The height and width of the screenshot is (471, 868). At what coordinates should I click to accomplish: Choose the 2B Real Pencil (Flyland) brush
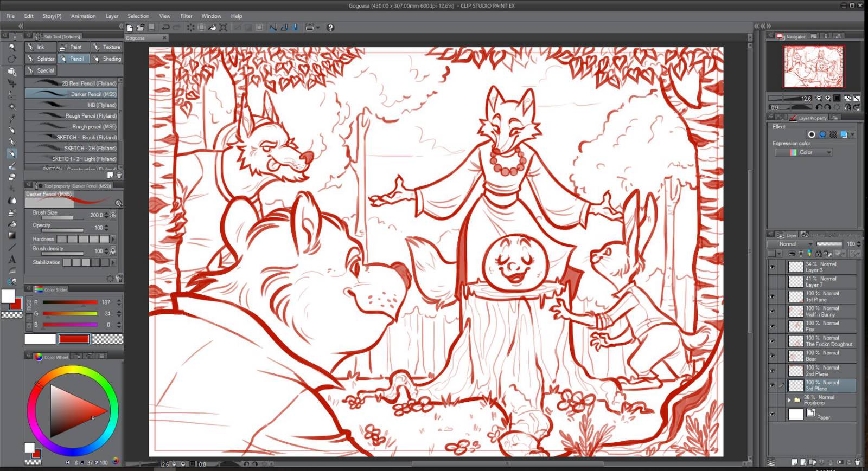click(72, 83)
